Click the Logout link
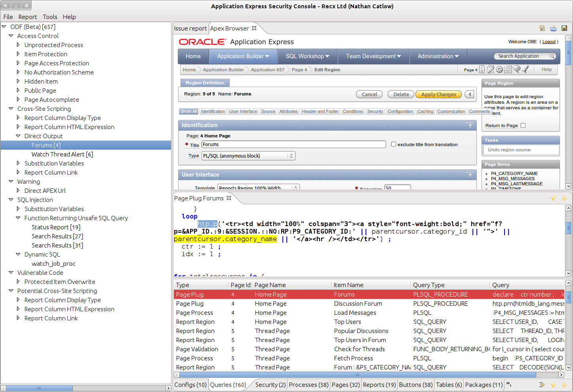Screen dimensions: 573x392 549,42
